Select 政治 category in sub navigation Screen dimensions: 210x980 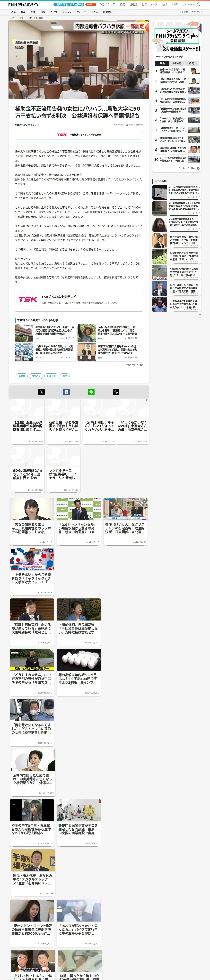[x=13, y=12]
